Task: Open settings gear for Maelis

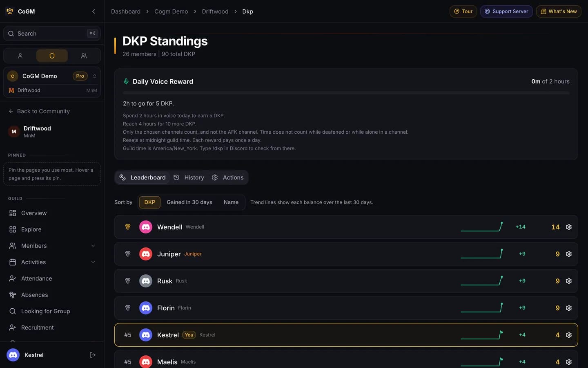Action: coord(569,362)
